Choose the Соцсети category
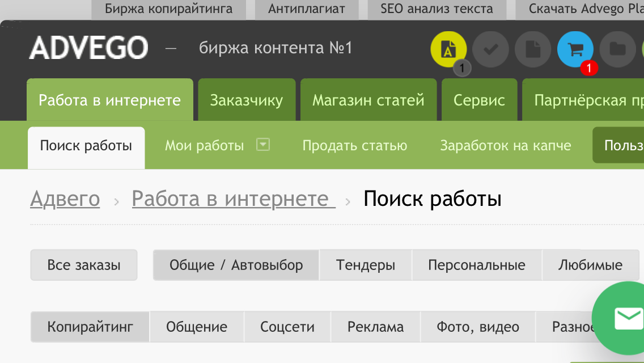 coord(287,327)
